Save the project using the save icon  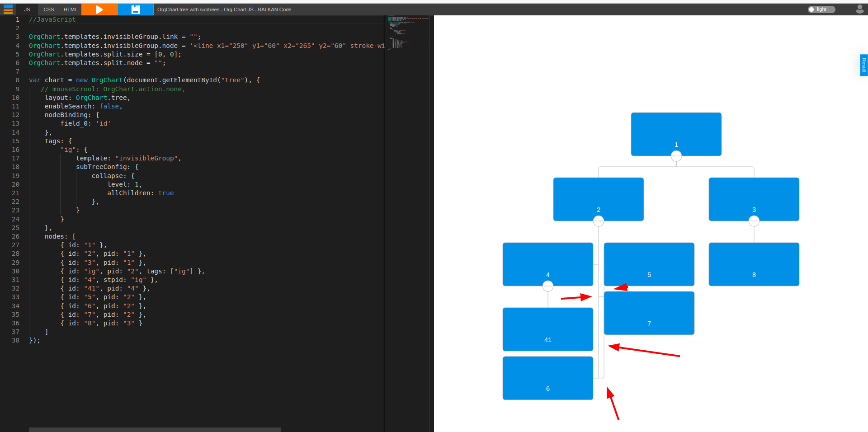click(x=135, y=9)
